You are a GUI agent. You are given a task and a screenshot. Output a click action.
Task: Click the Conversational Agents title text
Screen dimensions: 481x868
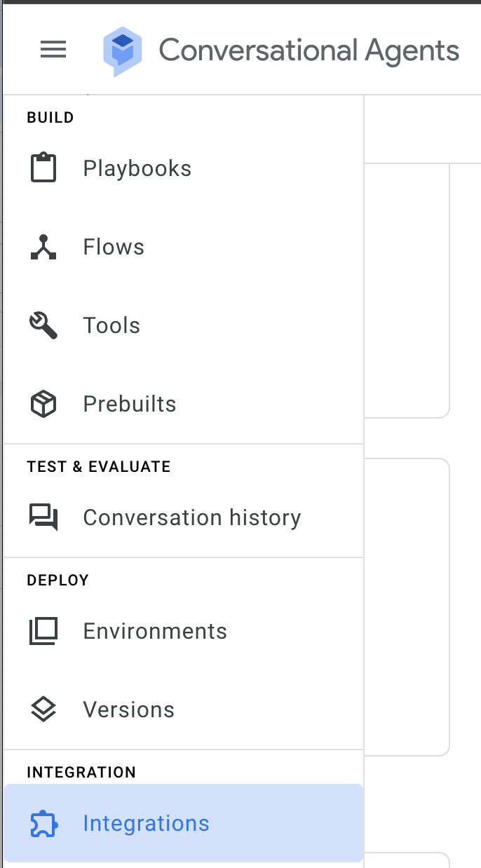point(309,50)
